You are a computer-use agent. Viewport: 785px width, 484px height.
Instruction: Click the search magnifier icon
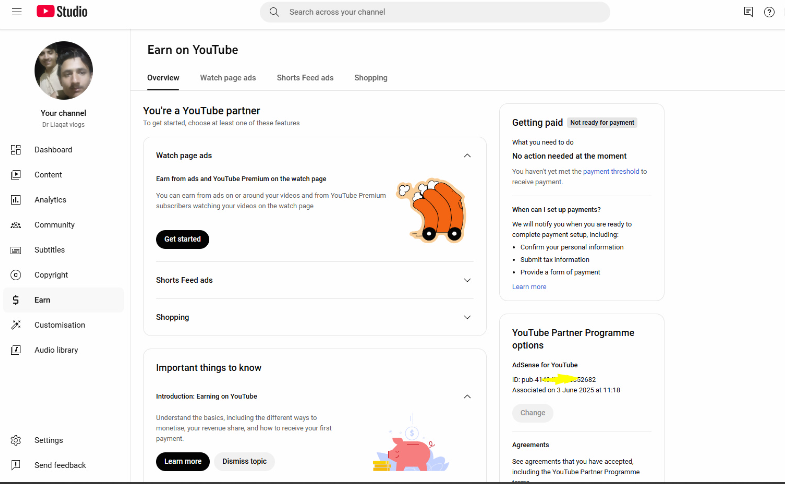(x=274, y=12)
